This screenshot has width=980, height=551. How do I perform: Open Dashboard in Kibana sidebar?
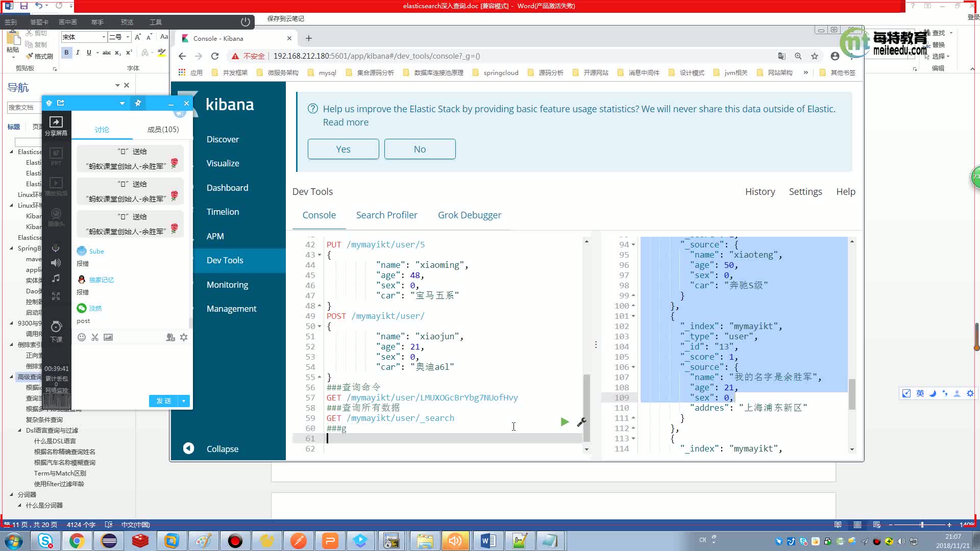click(x=227, y=188)
